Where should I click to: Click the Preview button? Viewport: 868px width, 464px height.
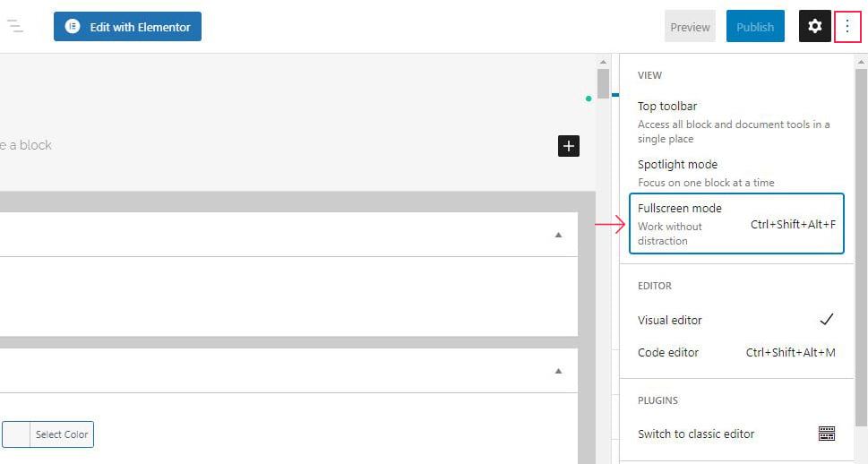coord(690,26)
